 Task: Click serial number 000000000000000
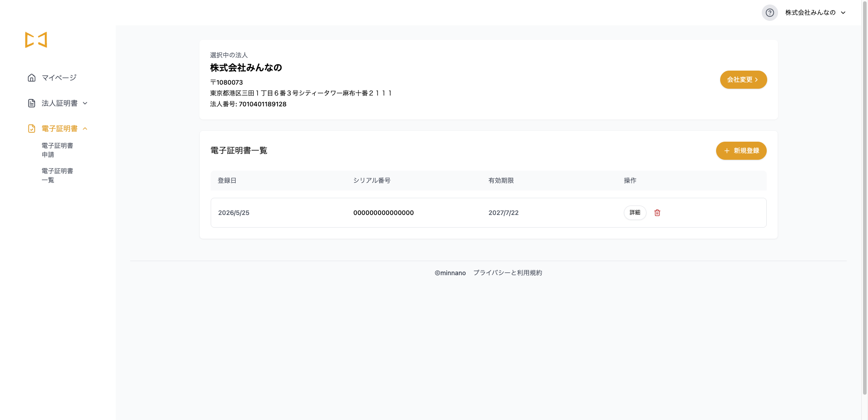(x=383, y=213)
